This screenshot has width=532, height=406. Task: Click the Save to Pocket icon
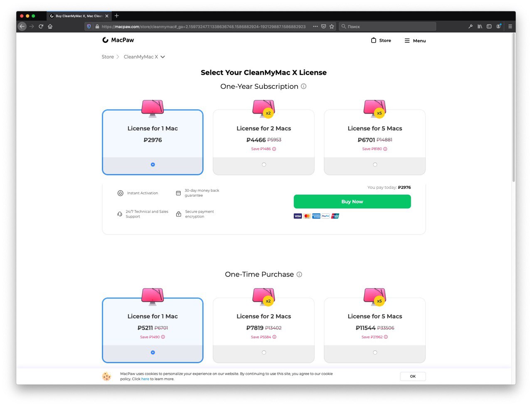323,27
